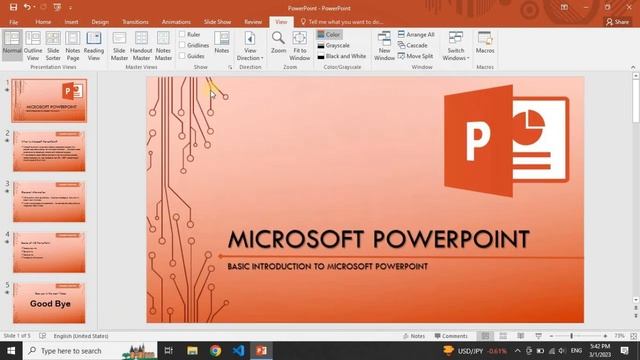
Task: Click Arrange All windows
Action: pyautogui.click(x=416, y=35)
